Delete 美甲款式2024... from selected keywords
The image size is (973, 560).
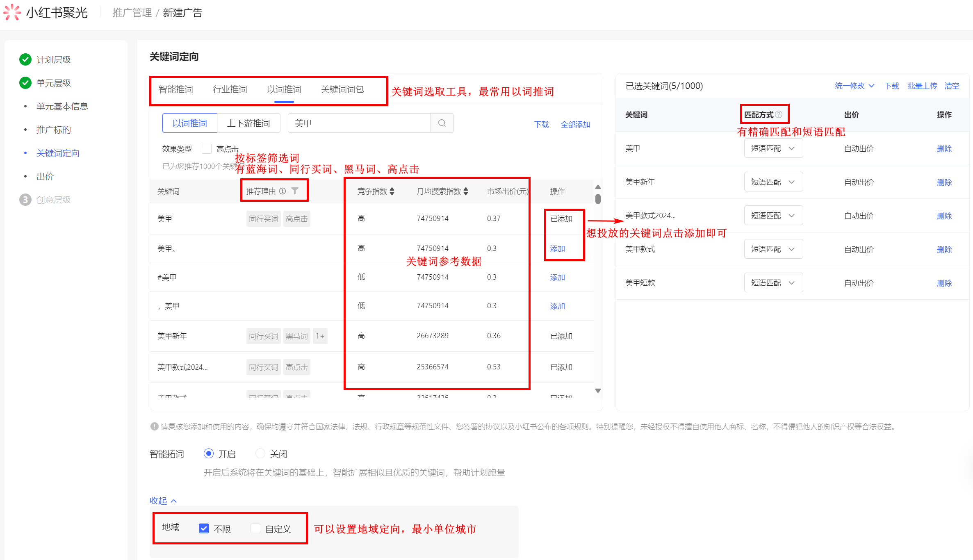click(x=944, y=216)
